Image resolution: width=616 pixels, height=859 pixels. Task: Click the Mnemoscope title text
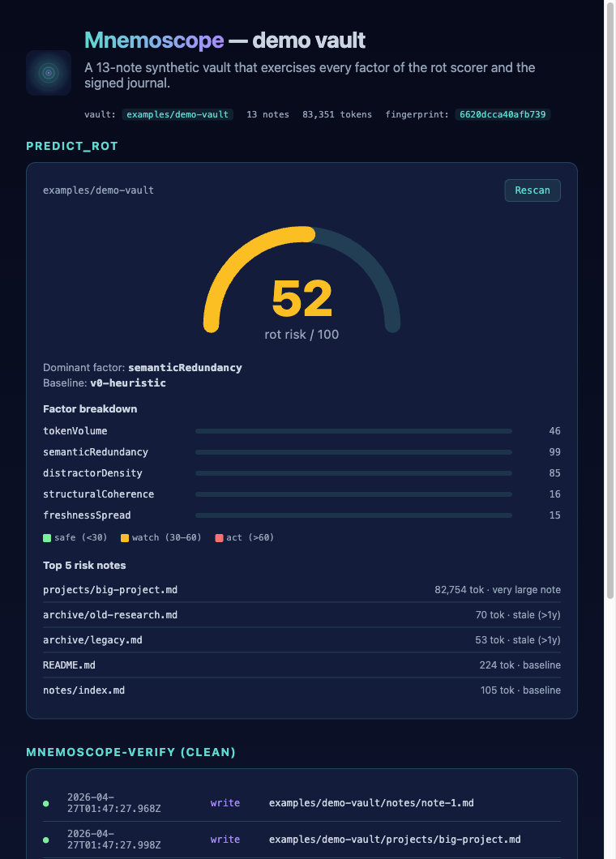[154, 40]
